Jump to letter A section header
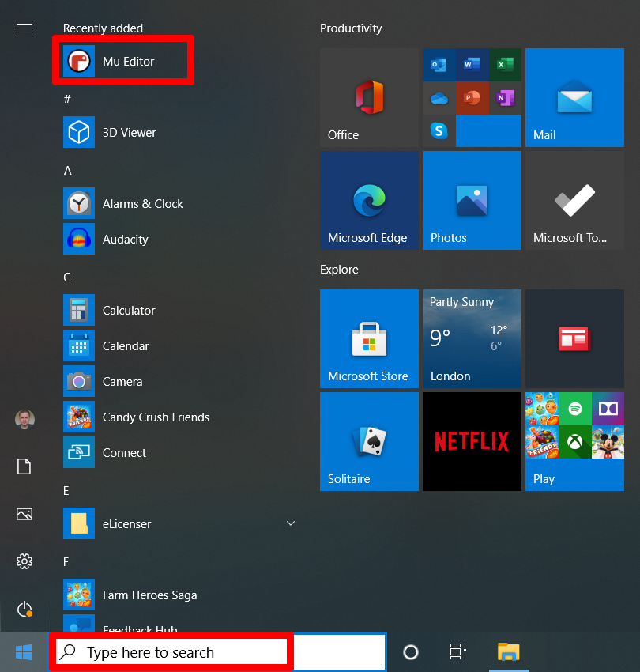Screen dimensions: 640x672 point(68,171)
